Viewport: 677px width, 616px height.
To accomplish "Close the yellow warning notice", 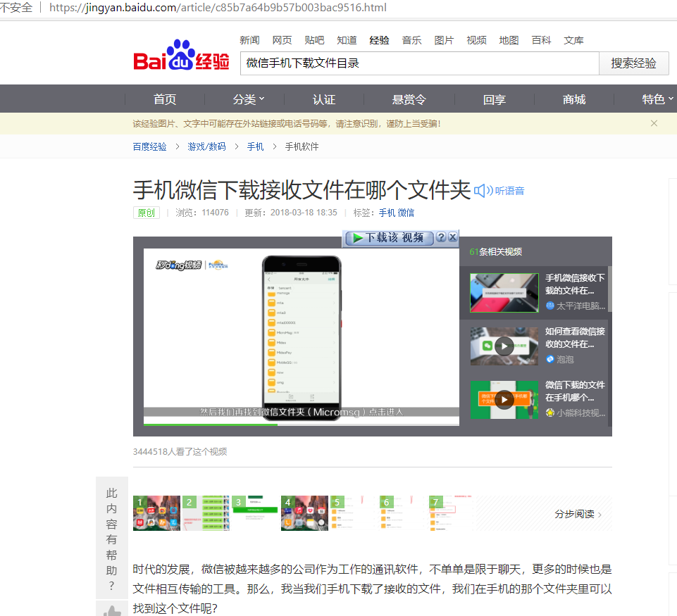I will tap(654, 123).
